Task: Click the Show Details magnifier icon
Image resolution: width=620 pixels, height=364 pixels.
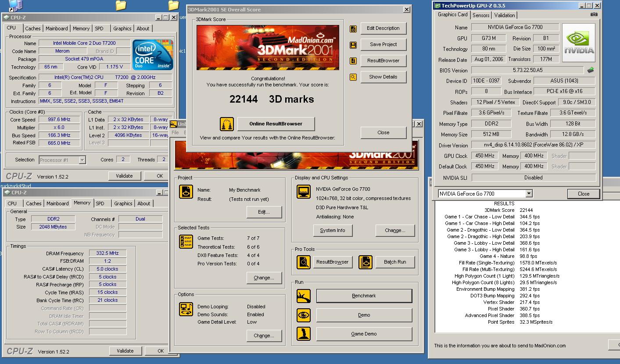Action: [x=353, y=77]
